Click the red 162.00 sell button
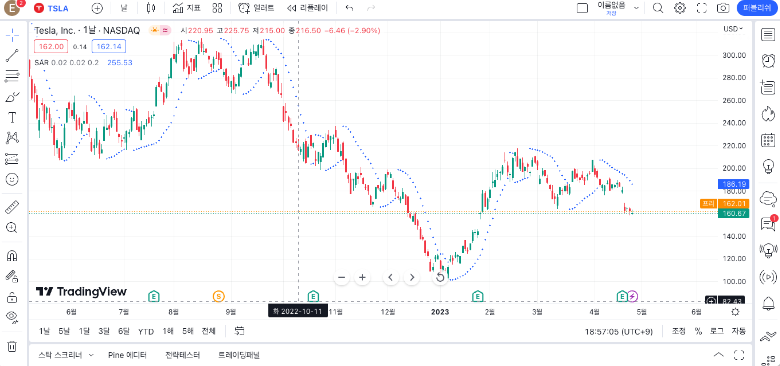Screen dimensions: 780x366 point(51,46)
